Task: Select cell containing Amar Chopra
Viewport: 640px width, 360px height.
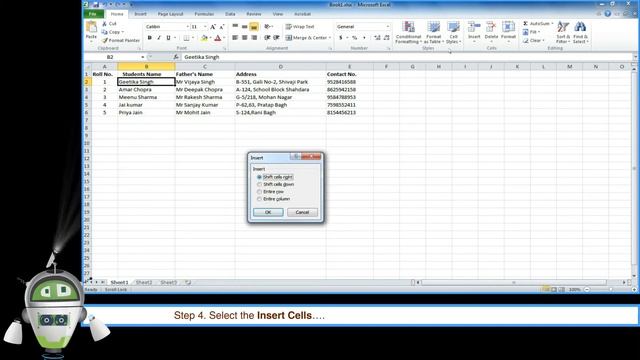Action: coord(146,90)
